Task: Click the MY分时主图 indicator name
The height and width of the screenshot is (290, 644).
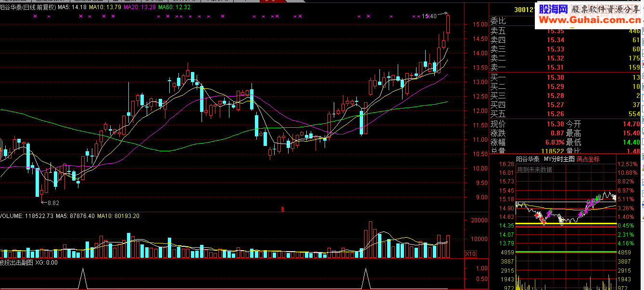Action: tap(559, 159)
